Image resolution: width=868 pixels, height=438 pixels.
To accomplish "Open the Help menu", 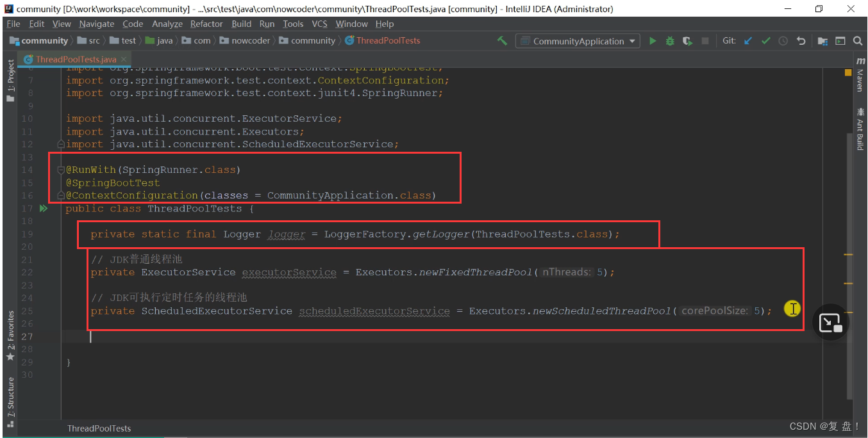I will click(x=385, y=24).
